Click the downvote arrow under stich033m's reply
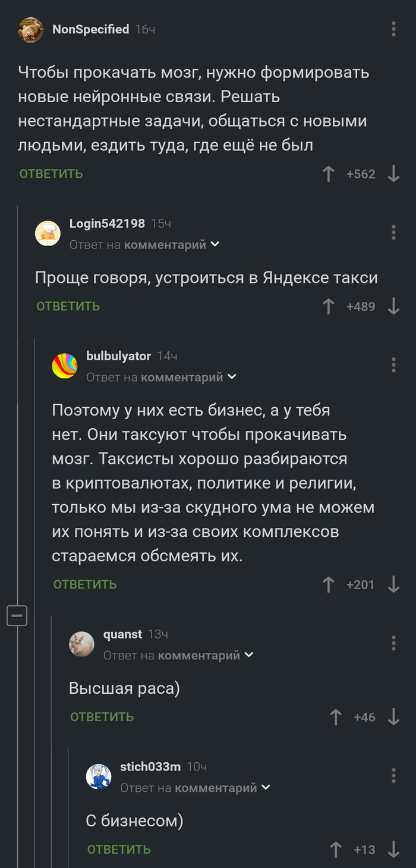Screen dimensions: 416x868 pyautogui.click(x=393, y=850)
